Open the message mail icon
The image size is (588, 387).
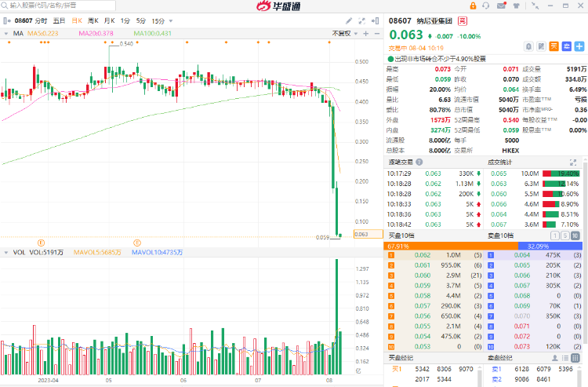pyautogui.click(x=502, y=5)
